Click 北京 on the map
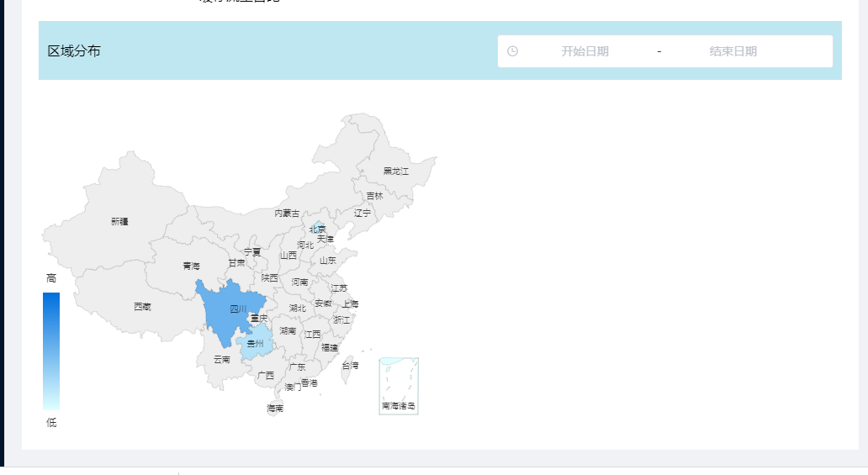Screen dimensions: 868x475 tap(317, 228)
